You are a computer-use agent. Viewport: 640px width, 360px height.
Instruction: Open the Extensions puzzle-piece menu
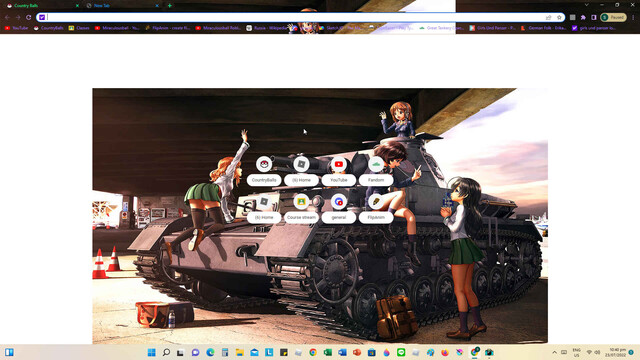pos(583,18)
